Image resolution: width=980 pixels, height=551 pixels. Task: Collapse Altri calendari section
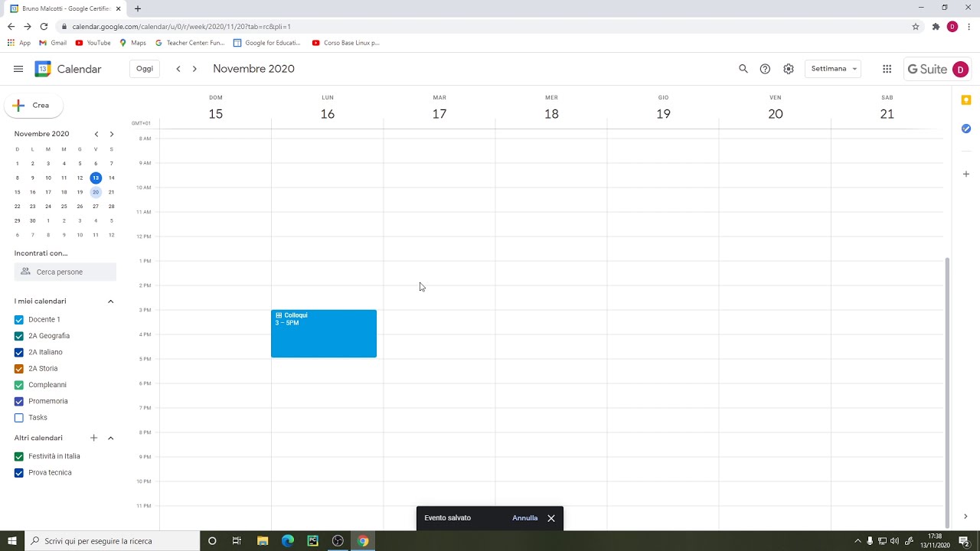[110, 438]
